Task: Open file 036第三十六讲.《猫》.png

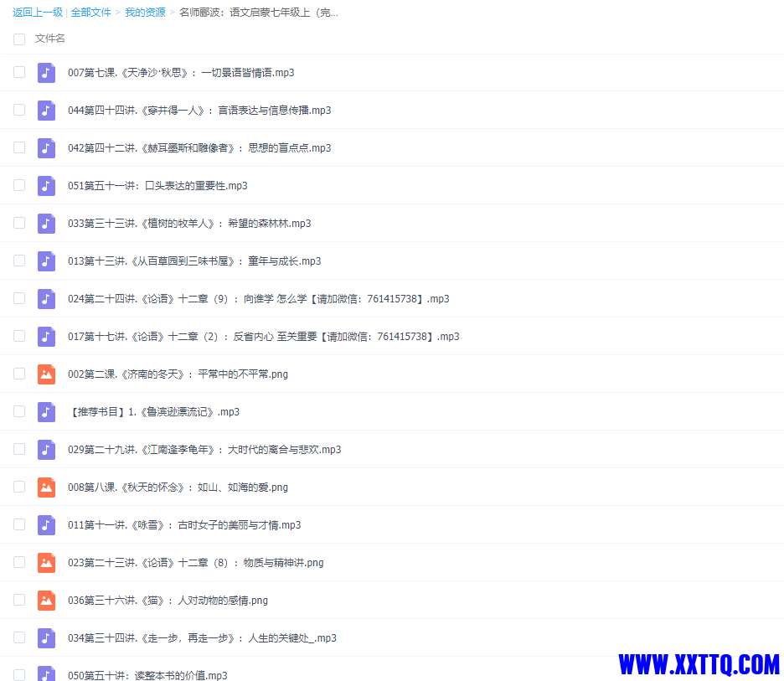Action: point(168,601)
